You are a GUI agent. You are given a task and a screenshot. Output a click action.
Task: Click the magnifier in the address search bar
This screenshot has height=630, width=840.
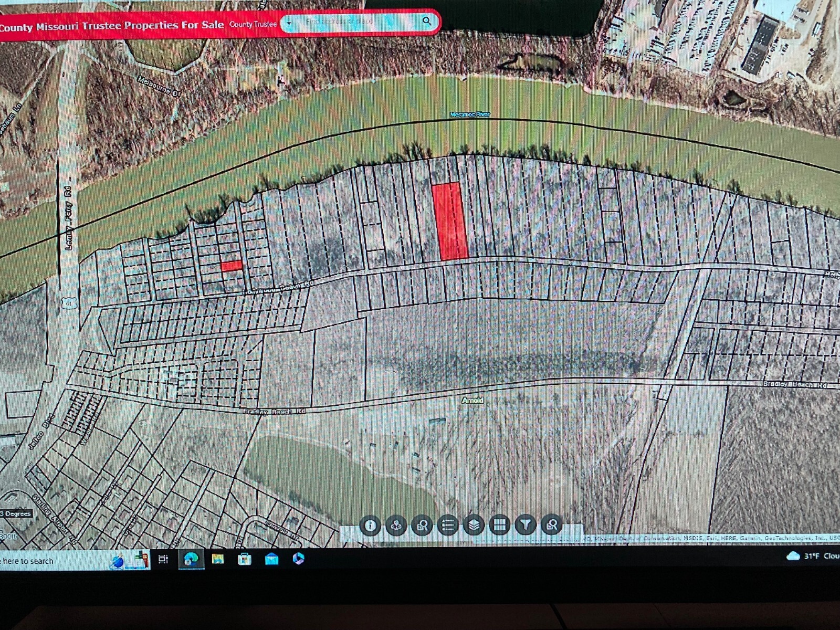click(428, 22)
